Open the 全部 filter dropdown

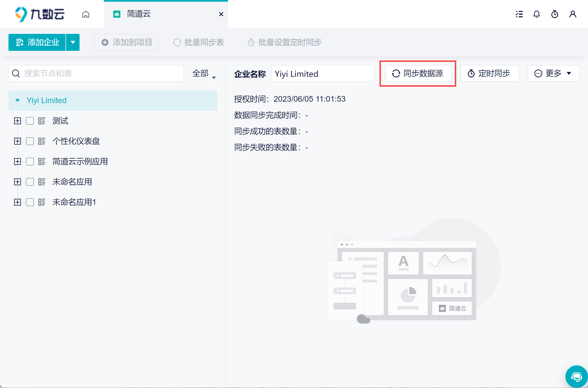coord(204,74)
